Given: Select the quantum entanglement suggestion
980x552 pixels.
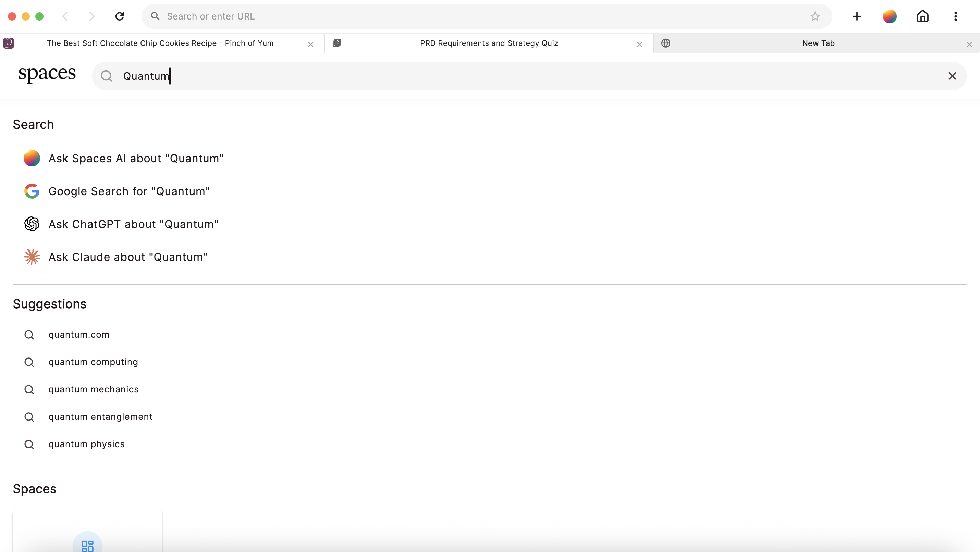Looking at the screenshot, I should [100, 417].
